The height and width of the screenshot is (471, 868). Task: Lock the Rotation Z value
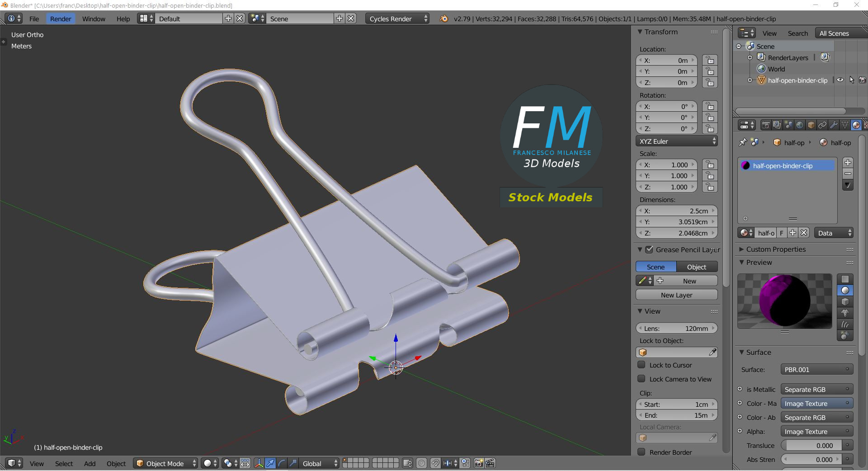(710, 129)
